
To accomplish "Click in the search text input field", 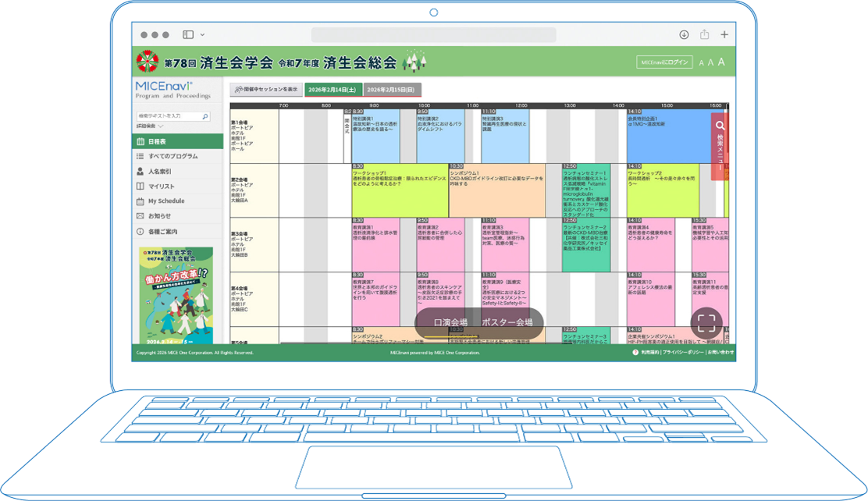I will [x=168, y=116].
